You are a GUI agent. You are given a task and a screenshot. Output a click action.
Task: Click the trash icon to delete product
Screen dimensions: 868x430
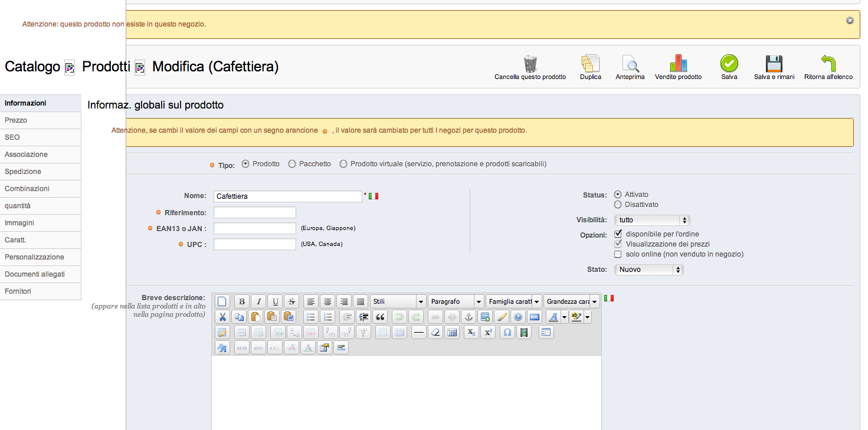click(530, 64)
